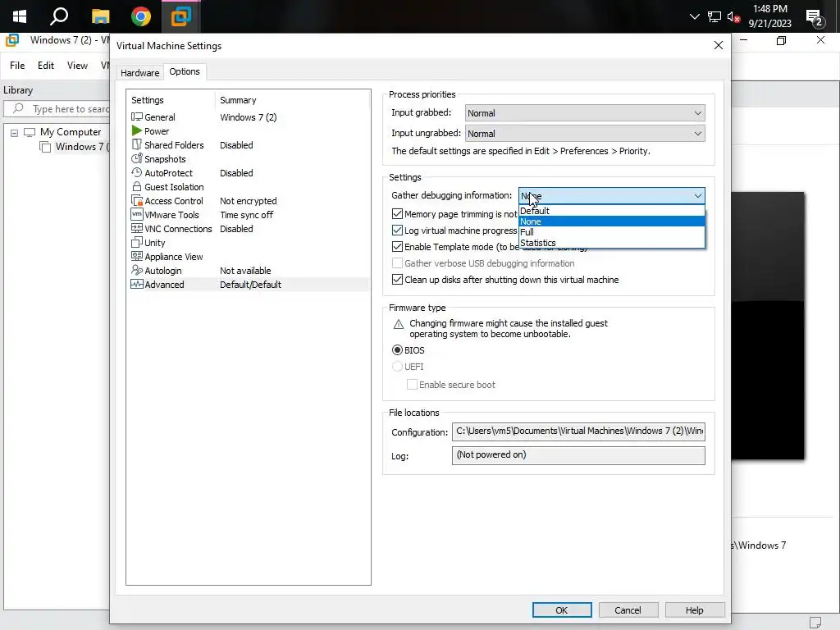
Task: Choose Full in debugging dropdown list
Action: 612,232
